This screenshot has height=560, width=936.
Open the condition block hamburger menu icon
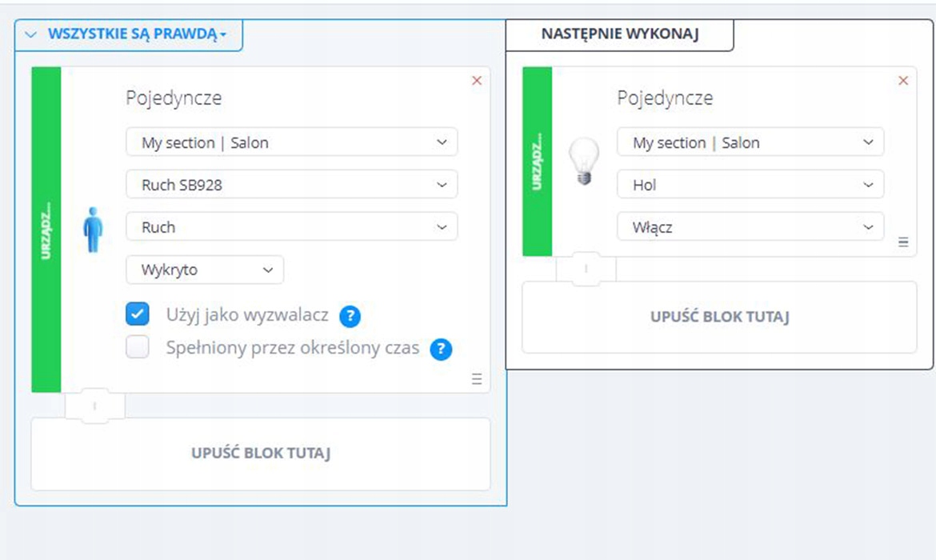click(x=477, y=379)
